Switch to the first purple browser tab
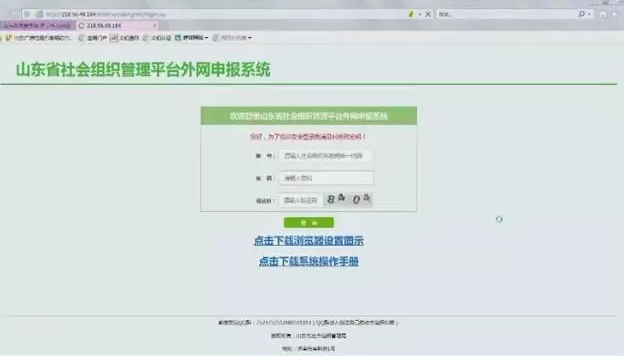Image resolution: width=624 pixels, height=360 pixels. [x=37, y=26]
